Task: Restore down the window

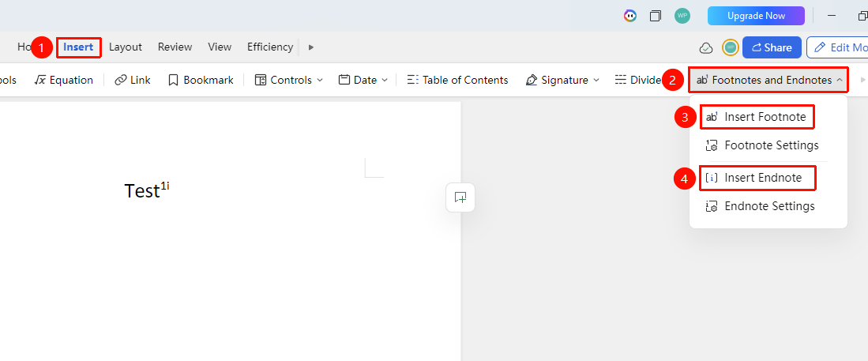Action: [862, 16]
